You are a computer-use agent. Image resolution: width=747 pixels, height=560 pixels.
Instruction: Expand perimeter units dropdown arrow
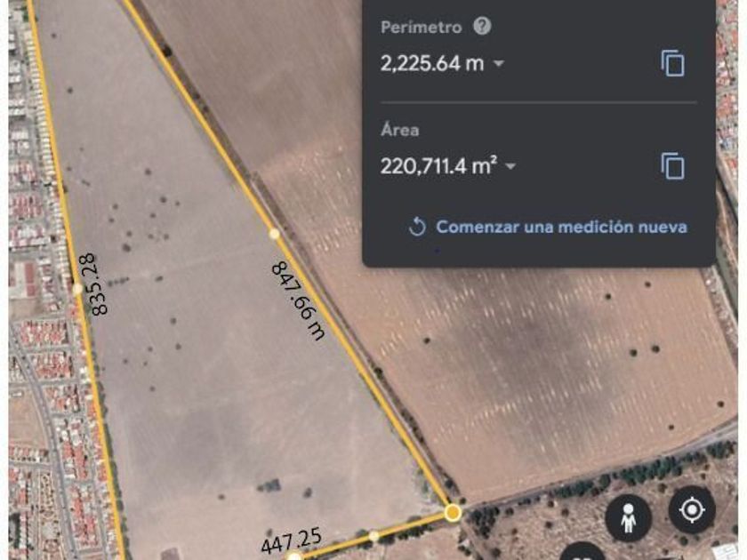click(498, 63)
